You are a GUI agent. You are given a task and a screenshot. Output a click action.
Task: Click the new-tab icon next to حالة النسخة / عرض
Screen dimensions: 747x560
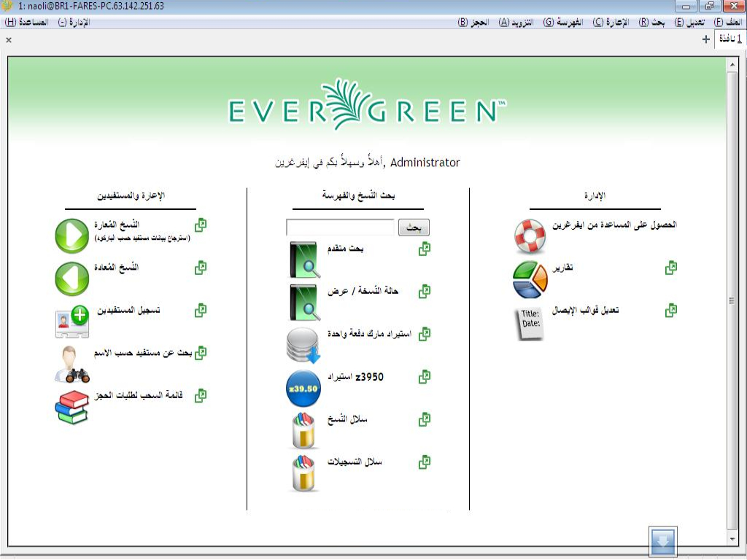pyautogui.click(x=425, y=292)
